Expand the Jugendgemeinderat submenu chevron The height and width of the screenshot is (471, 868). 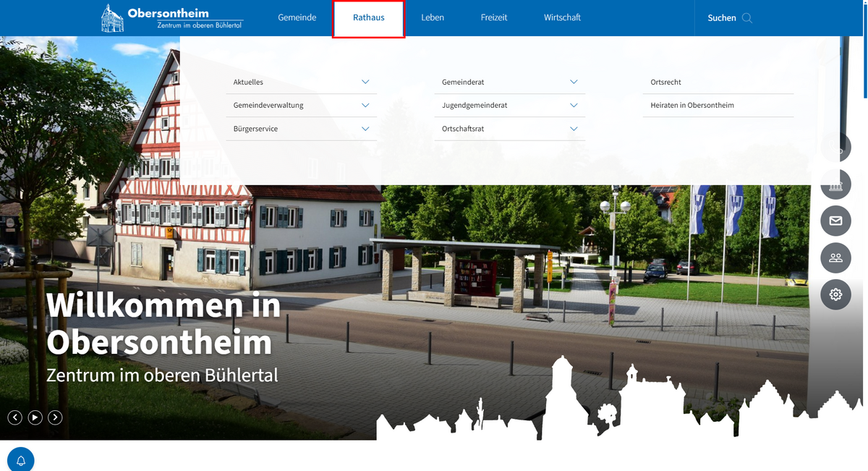pos(574,106)
